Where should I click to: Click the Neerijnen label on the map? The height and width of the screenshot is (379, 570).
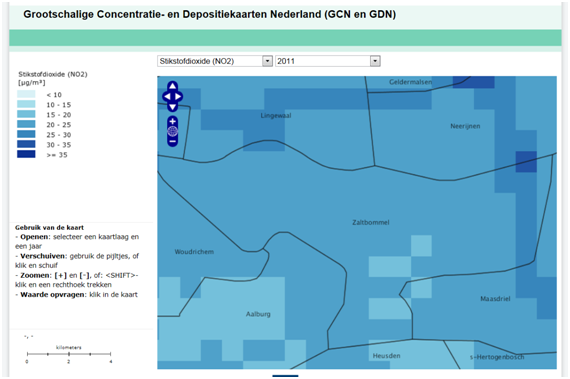(465, 126)
